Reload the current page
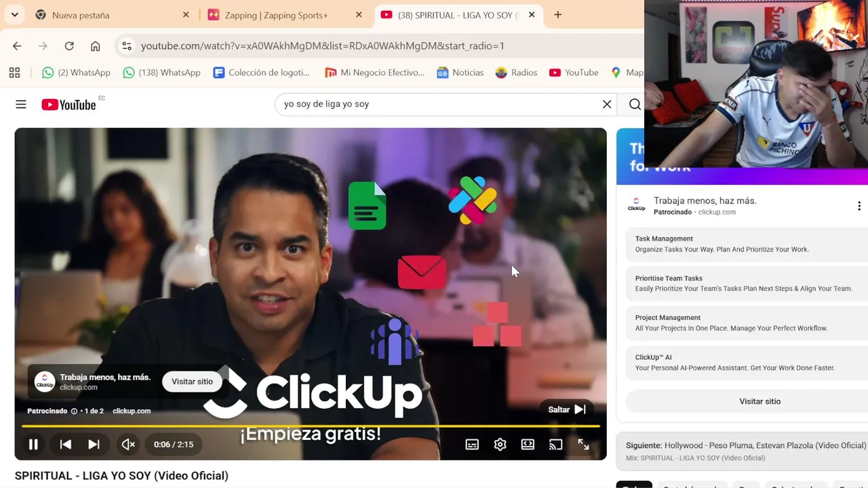 point(69,46)
